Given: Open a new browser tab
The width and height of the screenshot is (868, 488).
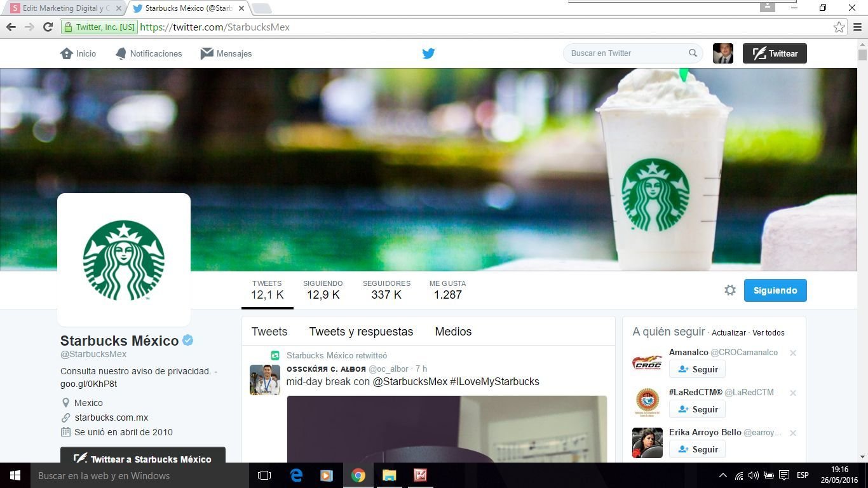Looking at the screenshot, I should click(x=262, y=8).
